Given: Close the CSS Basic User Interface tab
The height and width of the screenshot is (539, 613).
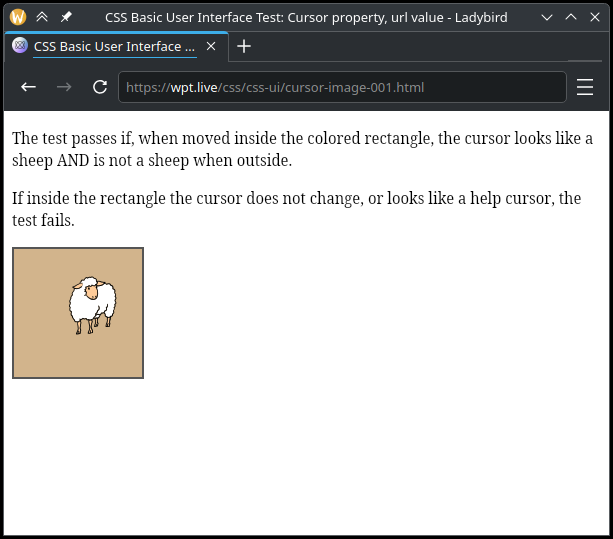Looking at the screenshot, I should click(211, 46).
